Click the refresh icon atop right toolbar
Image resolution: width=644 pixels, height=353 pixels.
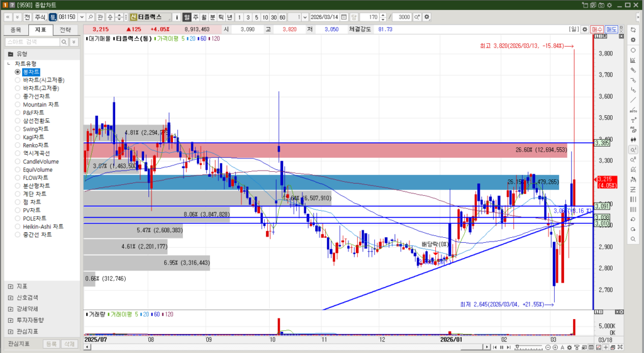pos(633,30)
